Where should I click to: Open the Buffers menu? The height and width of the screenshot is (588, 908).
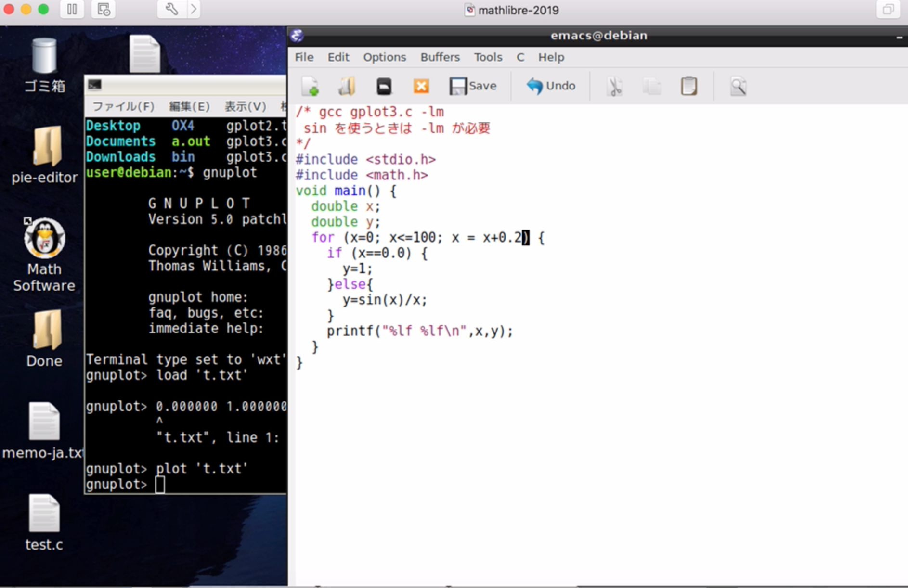coord(440,57)
